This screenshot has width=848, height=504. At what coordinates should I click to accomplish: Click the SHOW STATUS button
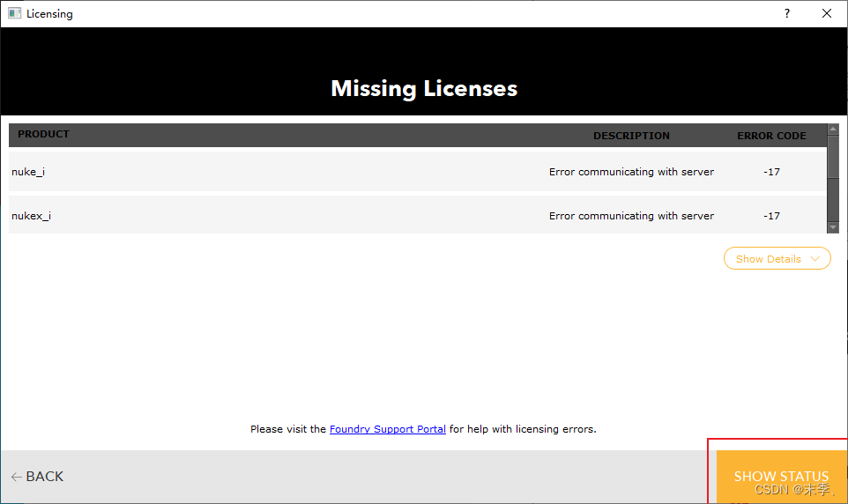point(782,477)
